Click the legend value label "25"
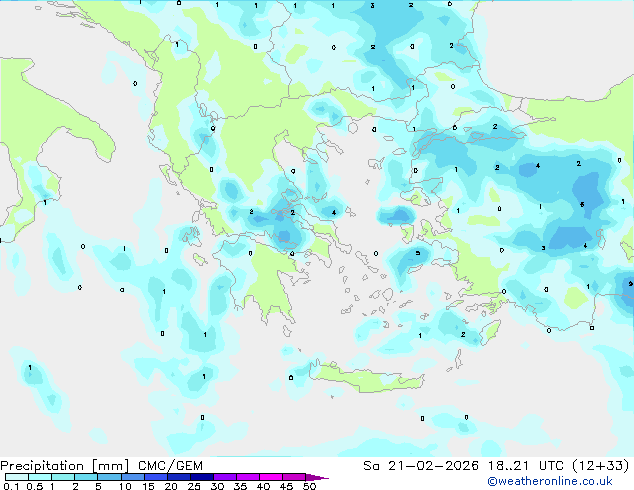The height and width of the screenshot is (490, 634). 194,486
